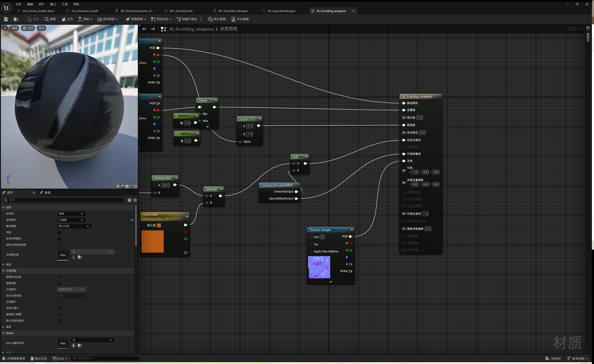Screen dimensions: 594x364
Task: Click the graph forward arrow
Action: point(153,29)
